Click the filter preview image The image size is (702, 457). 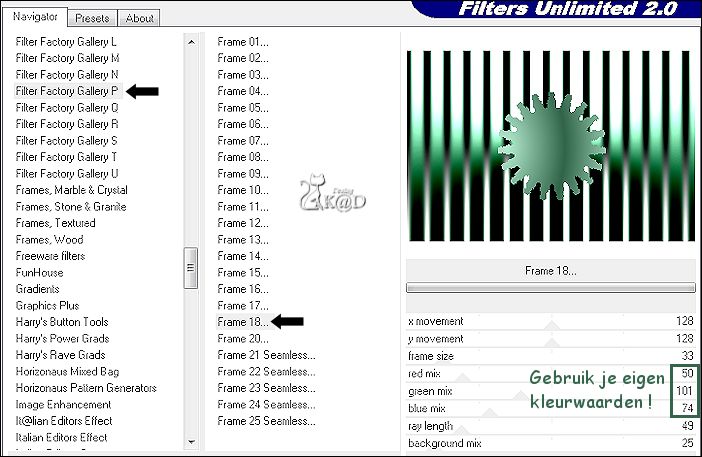pyautogui.click(x=551, y=146)
